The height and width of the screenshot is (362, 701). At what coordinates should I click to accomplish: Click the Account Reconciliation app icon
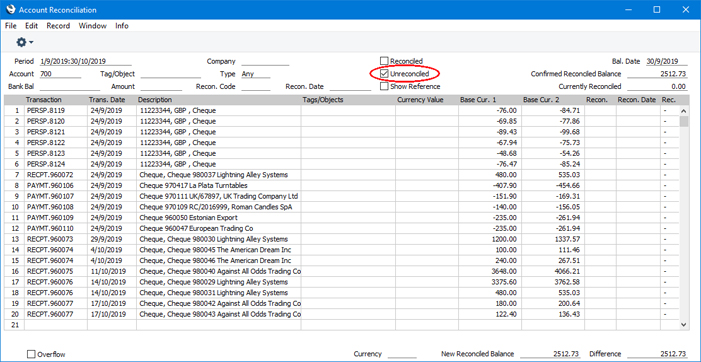[10, 9]
